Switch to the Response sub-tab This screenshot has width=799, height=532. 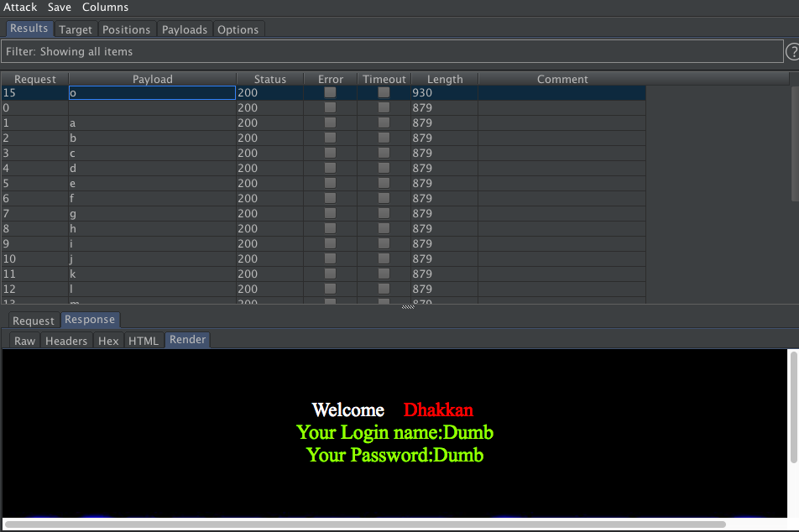tap(90, 320)
